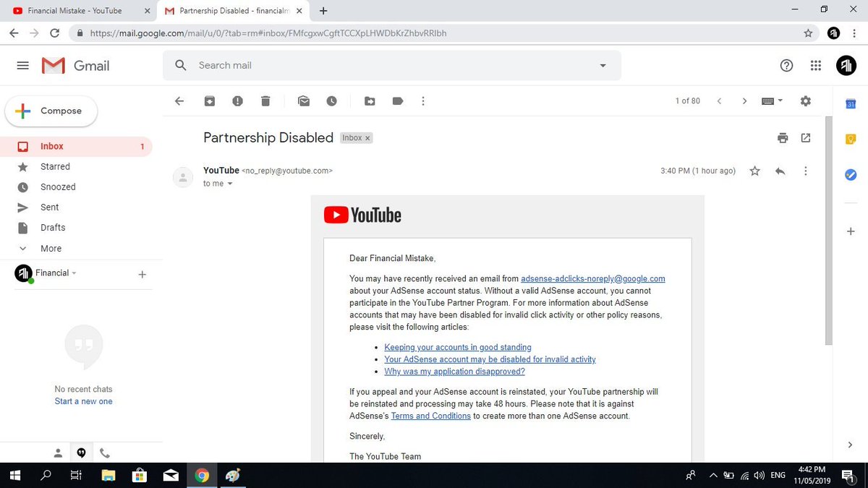This screenshot has height=488, width=868.
Task: Open Google Calendar in the side panel
Action: click(x=851, y=105)
